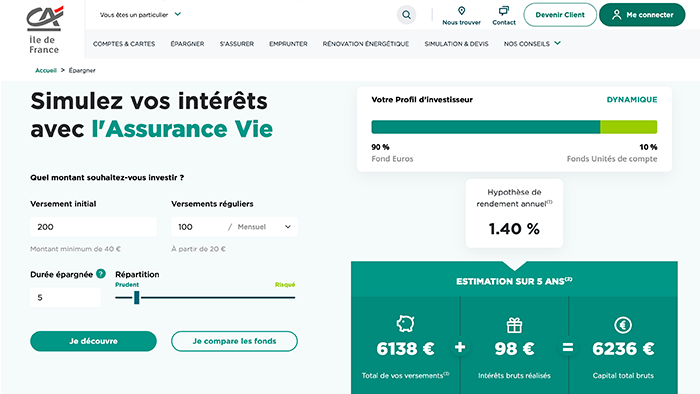Image resolution: width=700 pixels, height=394 pixels.
Task: Open the Comptes & Cartes menu
Action: coord(124,44)
